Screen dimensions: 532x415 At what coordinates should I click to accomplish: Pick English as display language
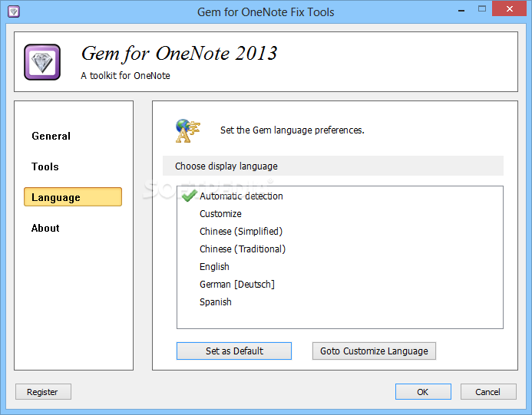(214, 266)
